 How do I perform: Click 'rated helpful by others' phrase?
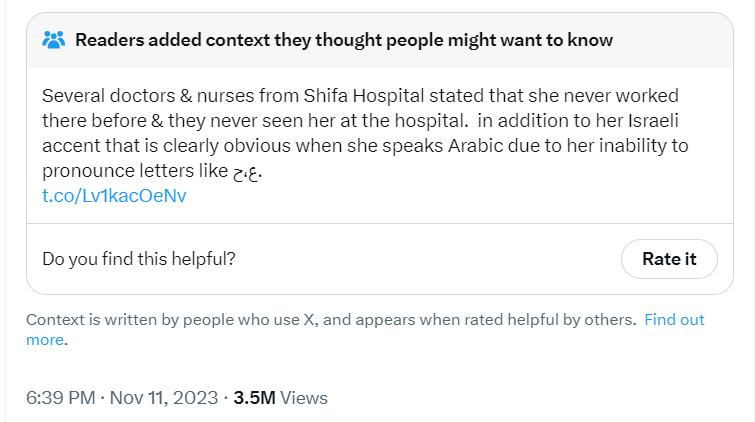pos(547,319)
